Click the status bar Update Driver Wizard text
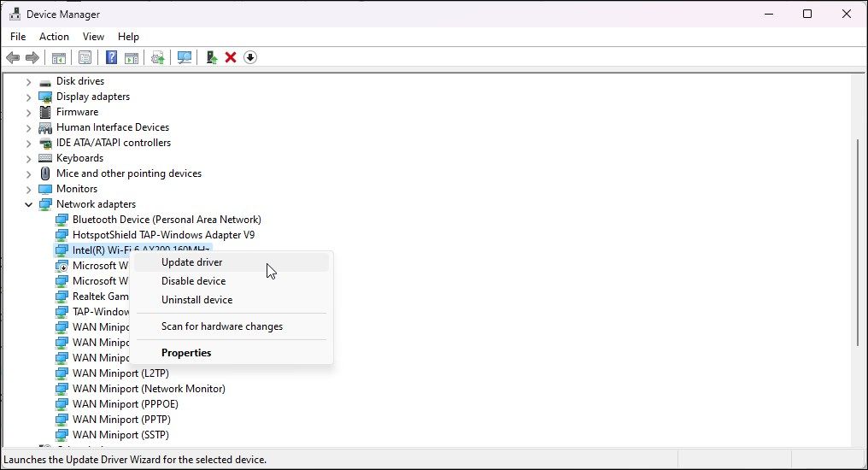The height and width of the screenshot is (470, 868). pyautogui.click(x=135, y=460)
